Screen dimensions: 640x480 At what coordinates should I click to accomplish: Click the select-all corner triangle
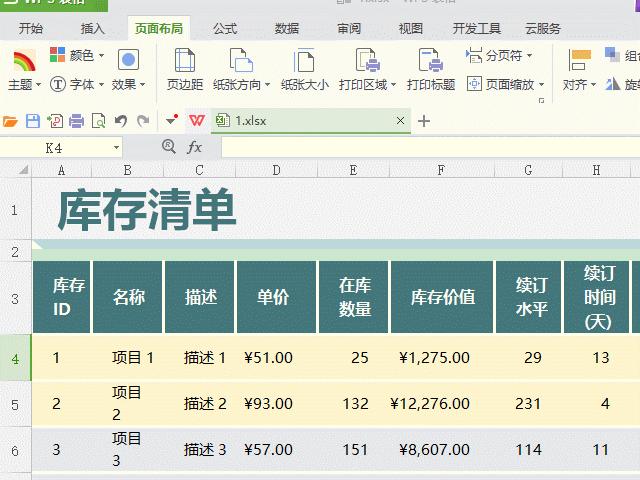coord(23,169)
